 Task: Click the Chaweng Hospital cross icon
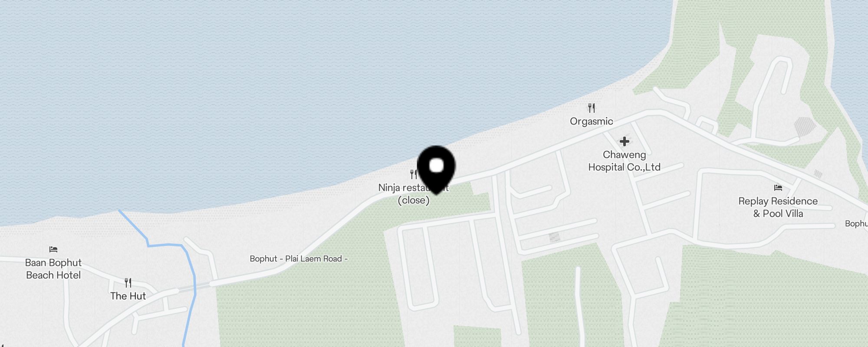point(625,141)
